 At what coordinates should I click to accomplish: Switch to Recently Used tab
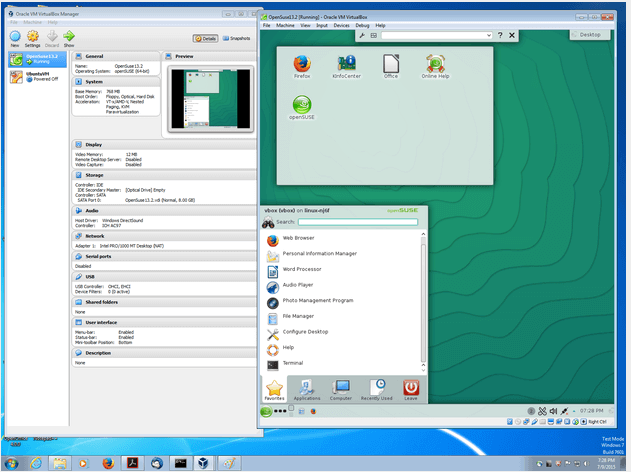377,390
